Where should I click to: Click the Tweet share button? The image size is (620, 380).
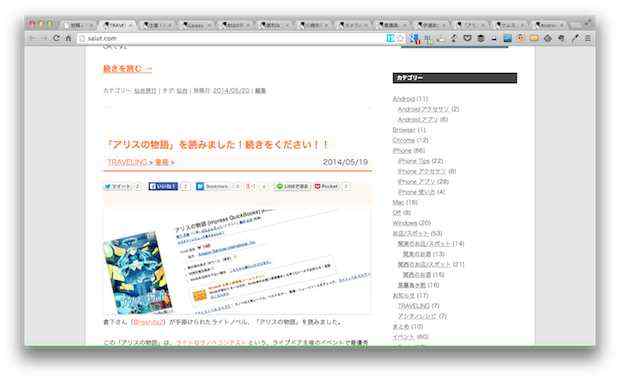pyautogui.click(x=117, y=186)
